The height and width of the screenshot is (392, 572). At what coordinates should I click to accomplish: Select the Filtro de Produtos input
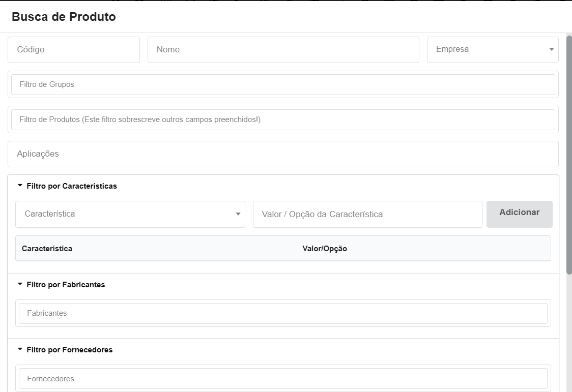coord(283,119)
